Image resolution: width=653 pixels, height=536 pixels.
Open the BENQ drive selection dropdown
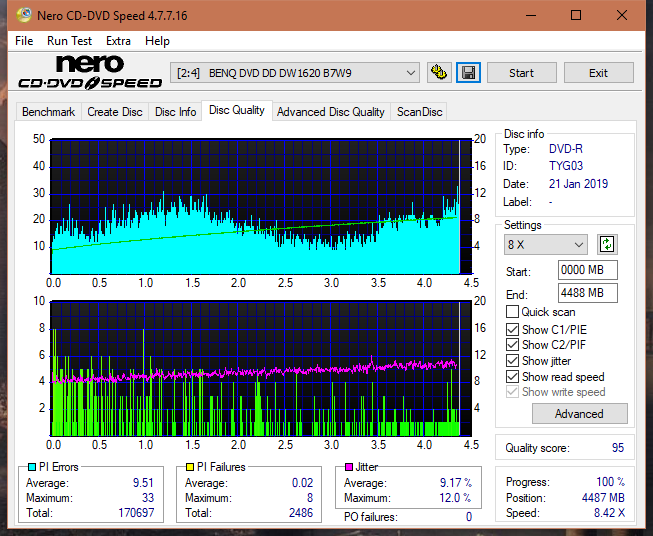click(294, 73)
